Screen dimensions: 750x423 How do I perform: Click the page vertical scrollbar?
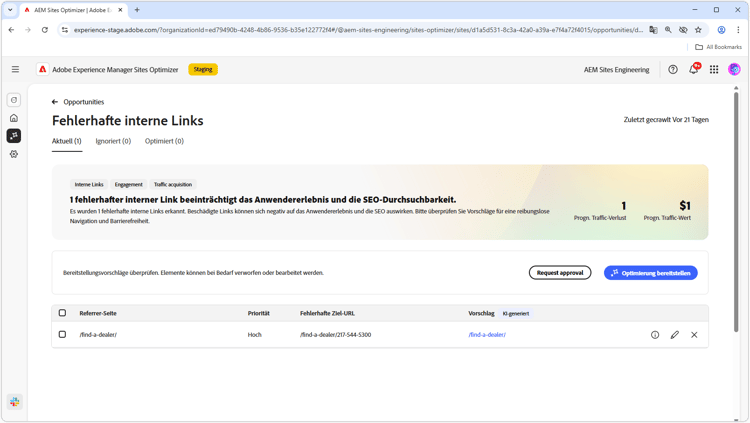click(736, 211)
